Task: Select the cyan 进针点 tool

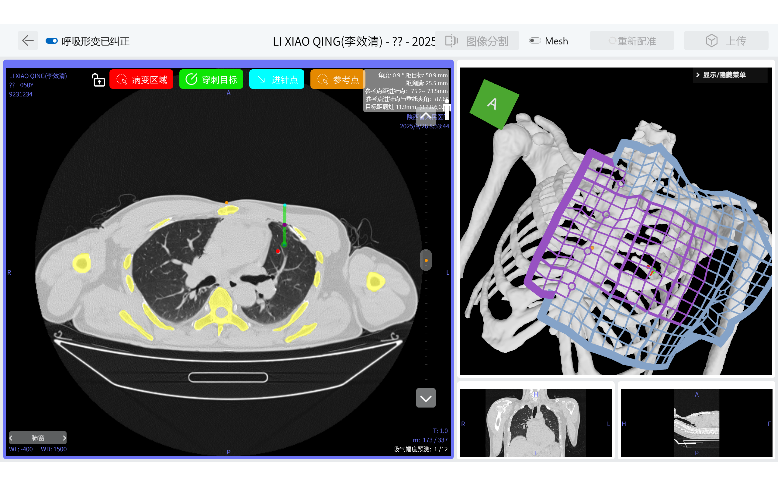Action: click(276, 80)
